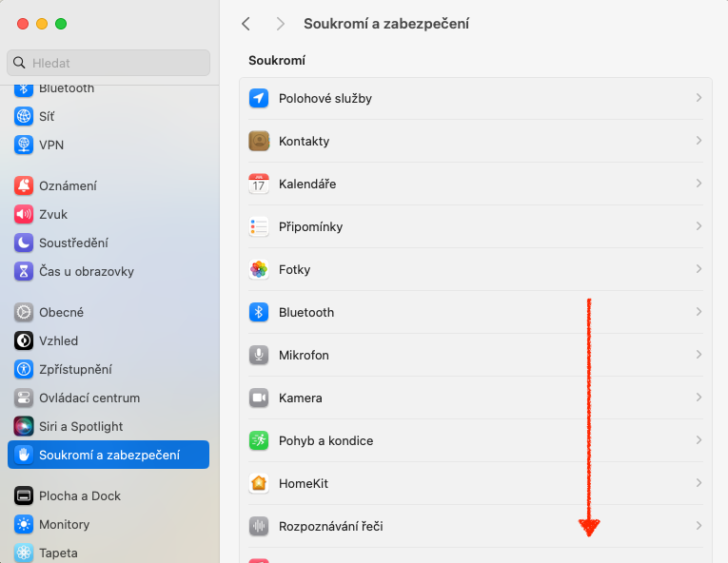The height and width of the screenshot is (563, 728).
Task: Click the green zoom window button
Action: (61, 24)
